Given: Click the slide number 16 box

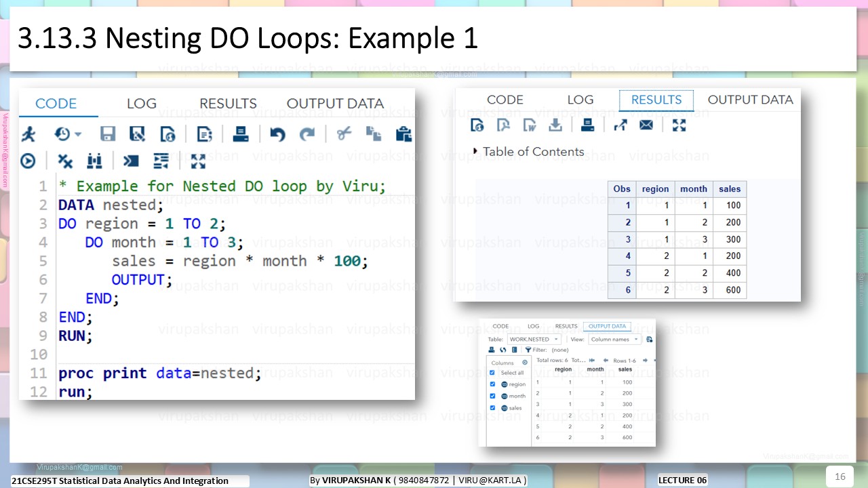Looking at the screenshot, I should tap(840, 476).
